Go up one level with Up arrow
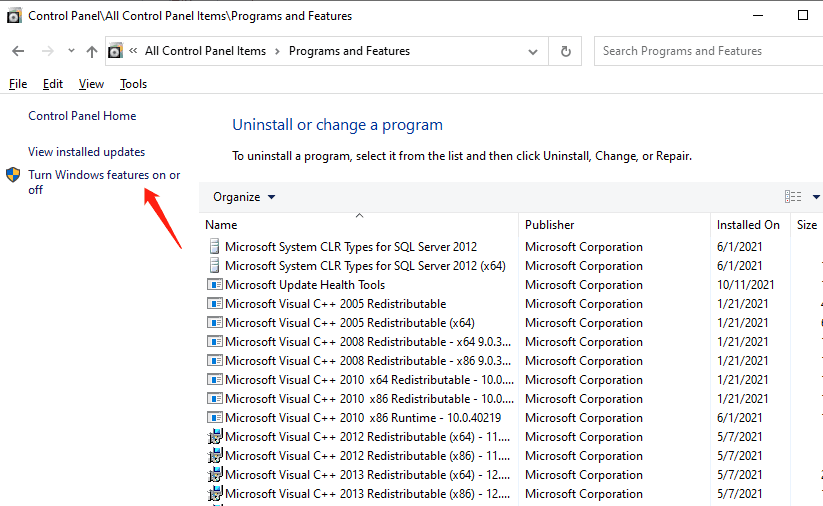The height and width of the screenshot is (506, 823). click(92, 51)
